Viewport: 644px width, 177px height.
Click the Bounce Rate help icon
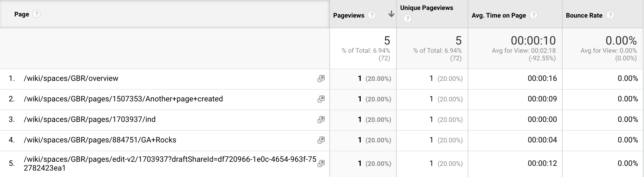tap(610, 15)
